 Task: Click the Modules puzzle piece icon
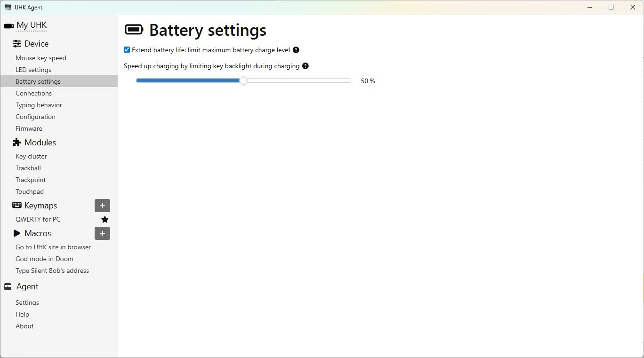17,142
